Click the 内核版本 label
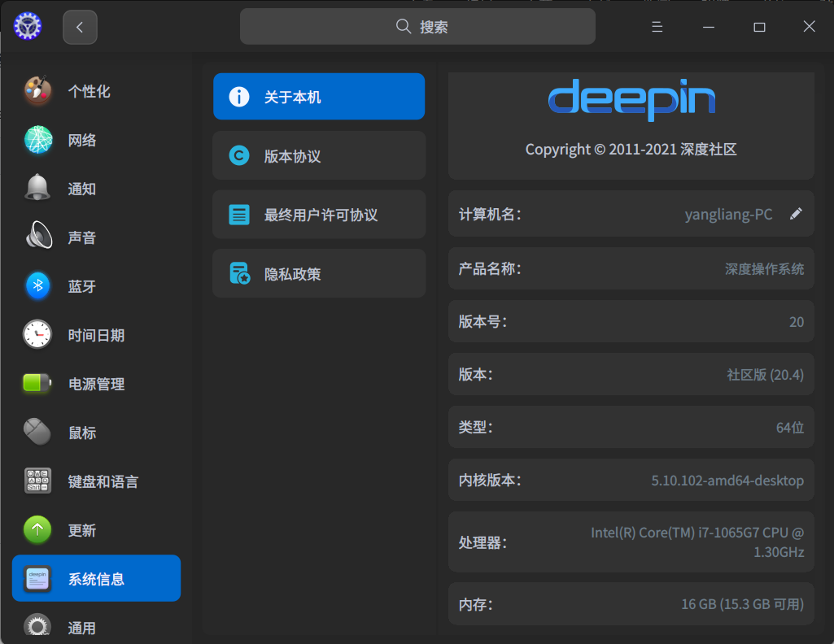Screen dimensions: 834x644 490,481
